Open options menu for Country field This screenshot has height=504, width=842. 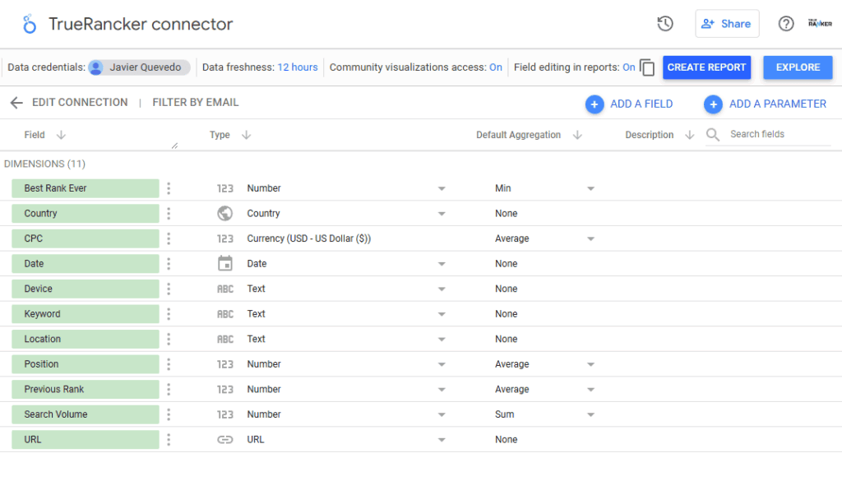[169, 214]
